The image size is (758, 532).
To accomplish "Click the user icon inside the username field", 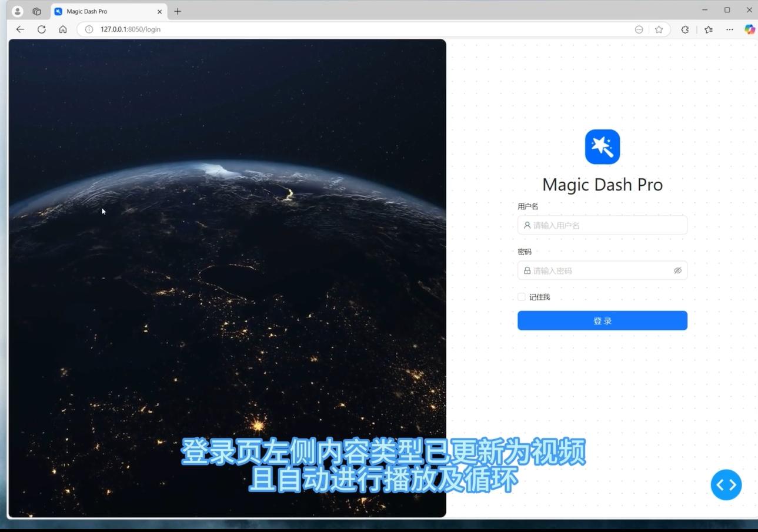I will 526,225.
